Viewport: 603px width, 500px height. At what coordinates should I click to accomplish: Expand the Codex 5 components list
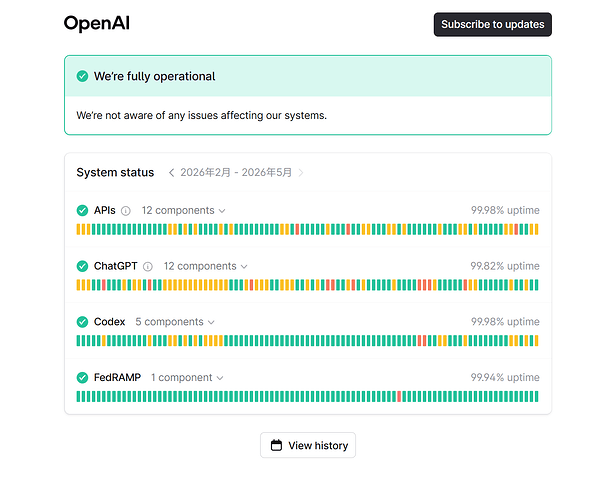(175, 322)
